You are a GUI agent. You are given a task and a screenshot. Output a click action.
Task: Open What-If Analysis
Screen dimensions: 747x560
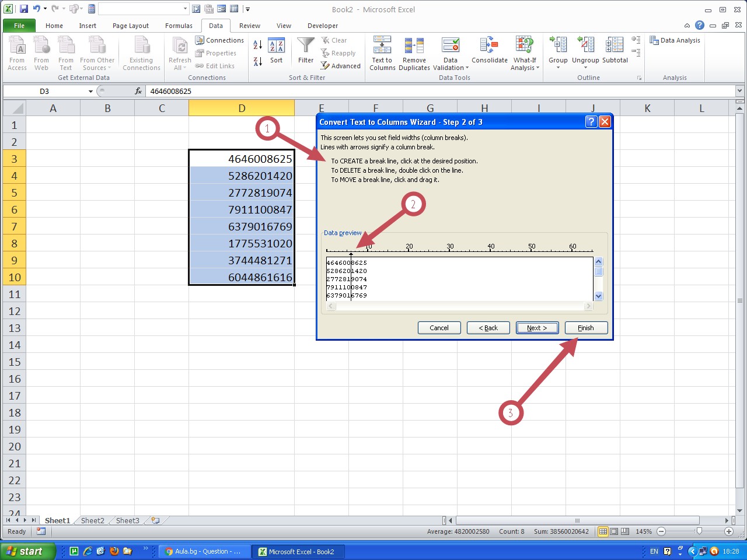[x=525, y=53]
